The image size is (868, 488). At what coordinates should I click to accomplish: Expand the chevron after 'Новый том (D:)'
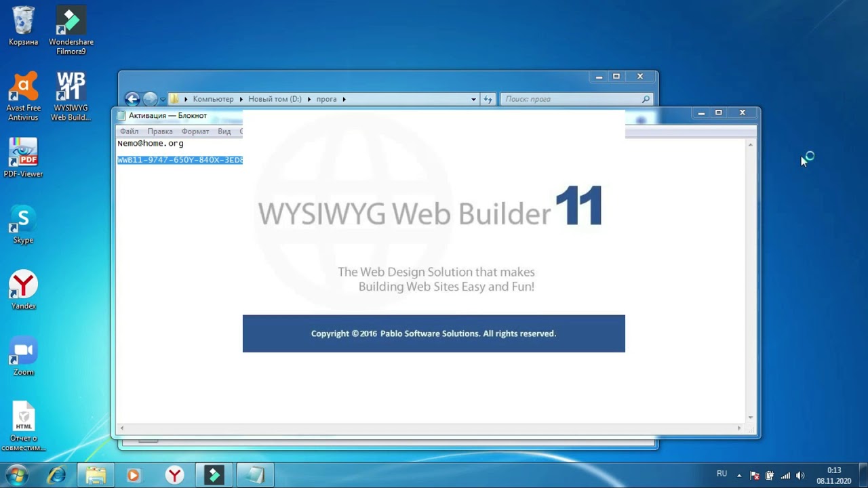[x=309, y=99]
